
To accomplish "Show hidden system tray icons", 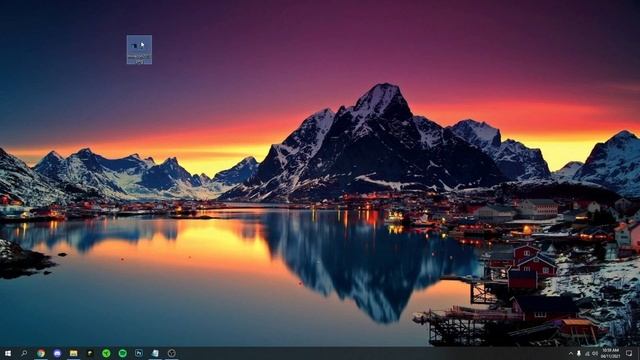I will (x=571, y=353).
